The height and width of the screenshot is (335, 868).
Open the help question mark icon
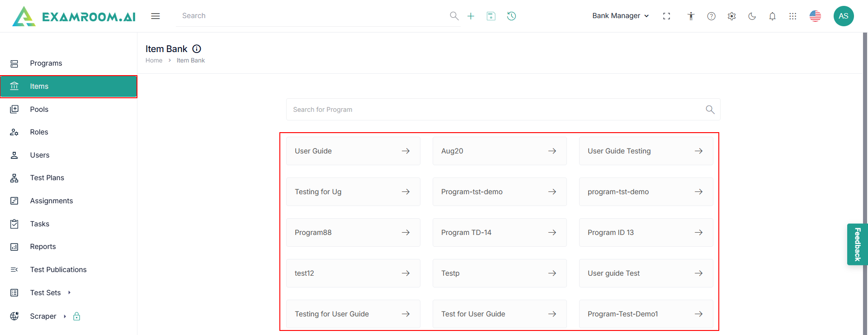(711, 16)
